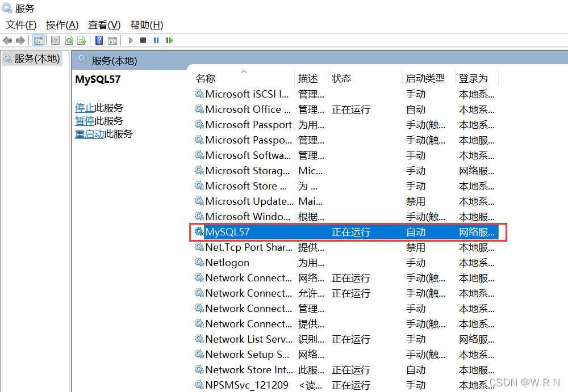The image size is (568, 392).
Task: Click 网络服... login in Microsoft Storag... row
Action: (x=477, y=171)
